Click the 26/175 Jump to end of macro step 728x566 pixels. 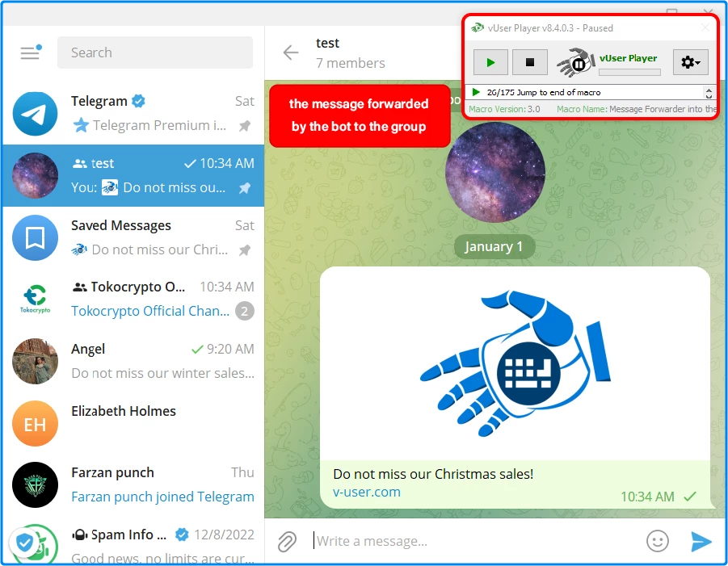[543, 92]
